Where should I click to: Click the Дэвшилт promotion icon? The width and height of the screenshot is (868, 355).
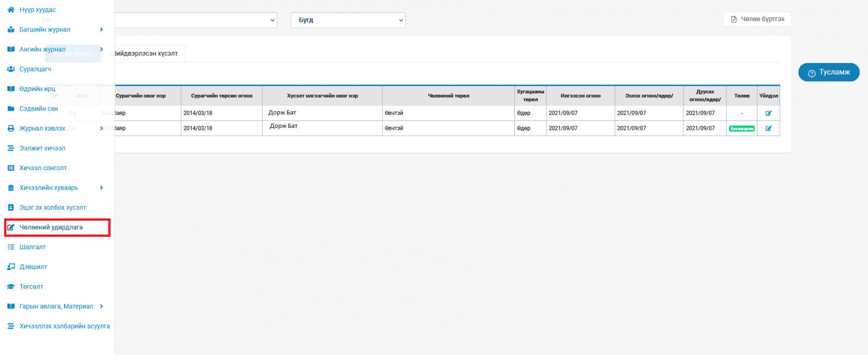pyautogui.click(x=11, y=267)
